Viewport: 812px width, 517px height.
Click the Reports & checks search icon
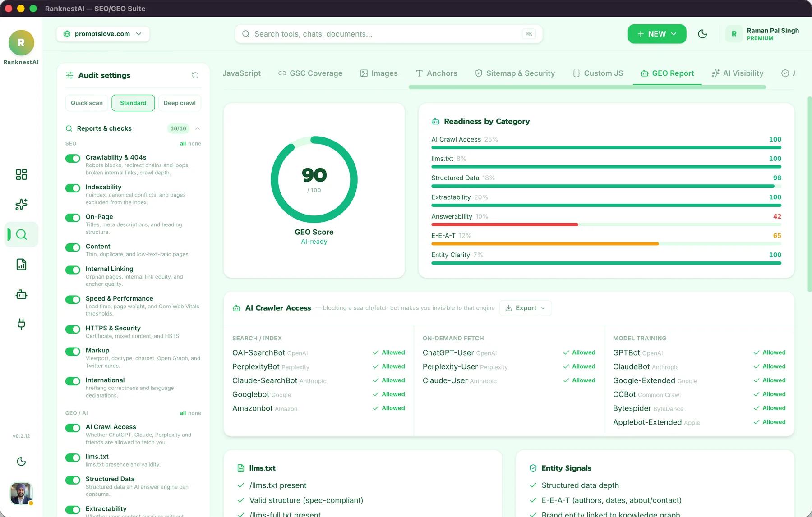tap(69, 128)
